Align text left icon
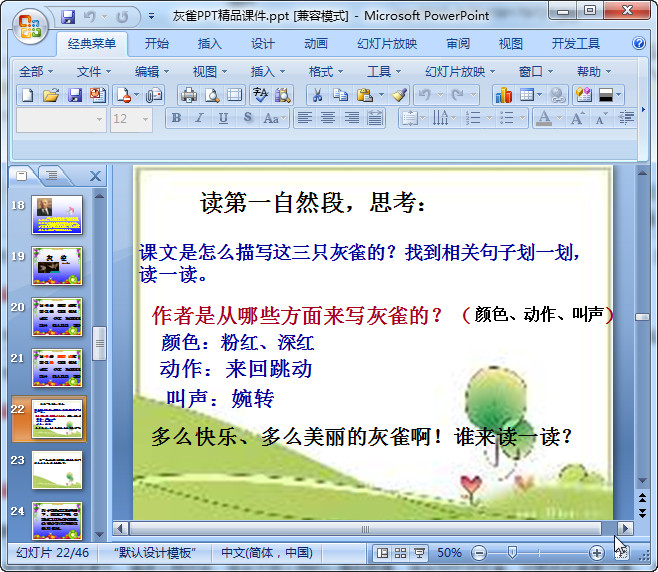This screenshot has width=658, height=572. (x=305, y=118)
